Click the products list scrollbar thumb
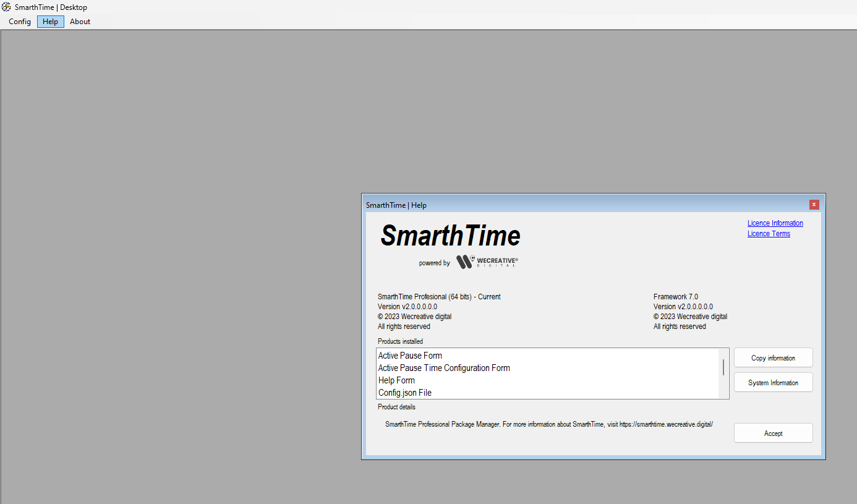857x504 pixels. [723, 367]
